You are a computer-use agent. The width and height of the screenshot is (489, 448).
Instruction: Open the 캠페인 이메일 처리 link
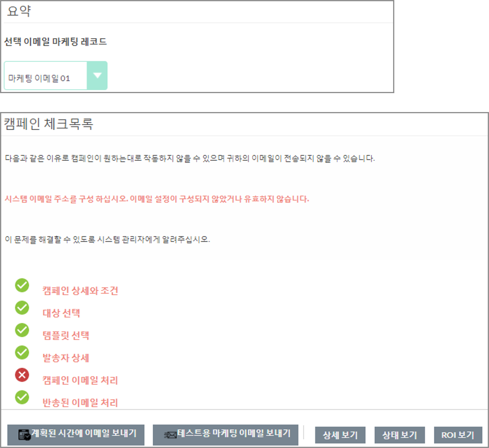pyautogui.click(x=80, y=380)
